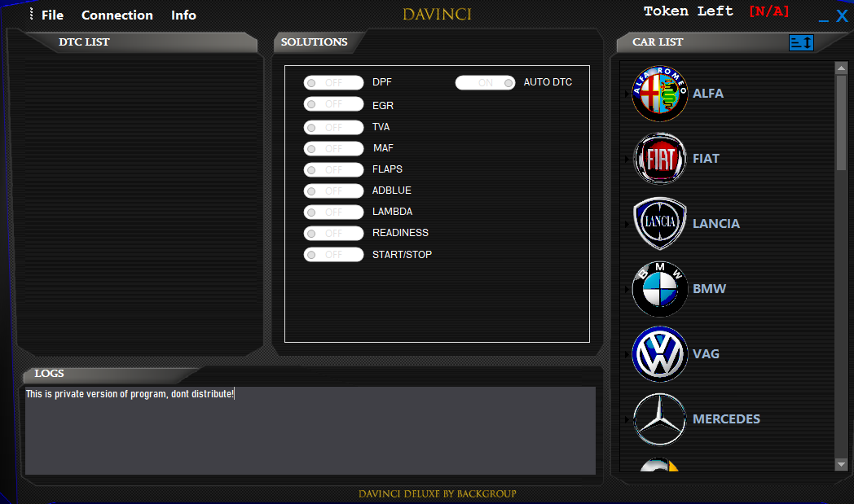This screenshot has width=854, height=504.
Task: Toggle the EGR solution switch
Action: click(333, 104)
